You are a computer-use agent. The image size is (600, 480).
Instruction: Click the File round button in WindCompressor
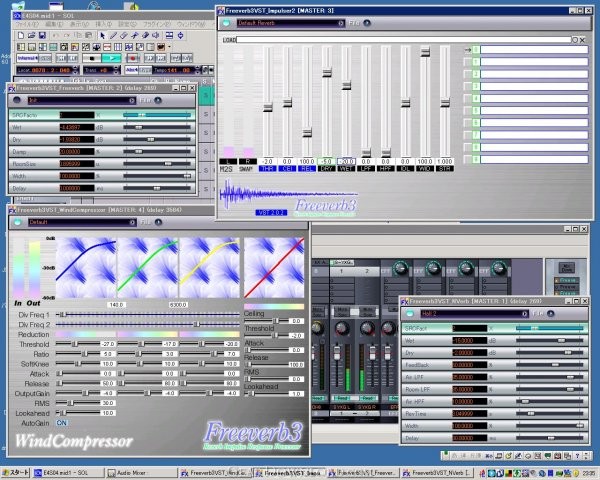pos(158,222)
